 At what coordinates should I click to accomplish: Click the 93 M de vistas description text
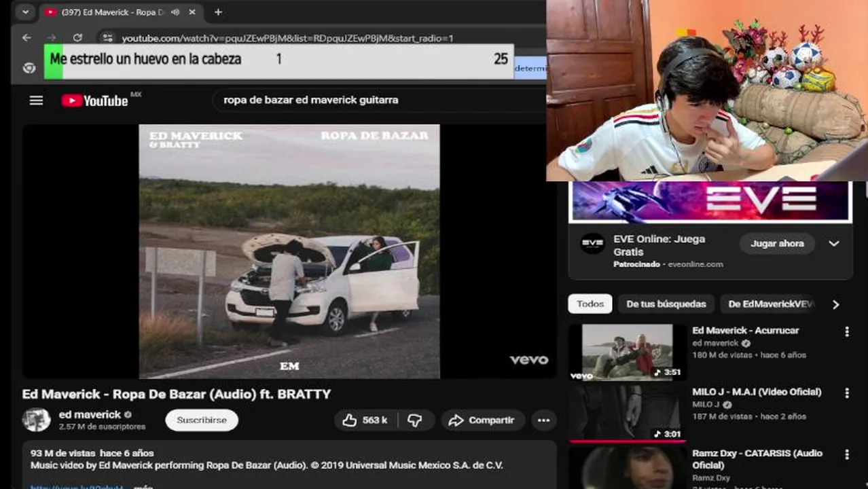tap(92, 453)
